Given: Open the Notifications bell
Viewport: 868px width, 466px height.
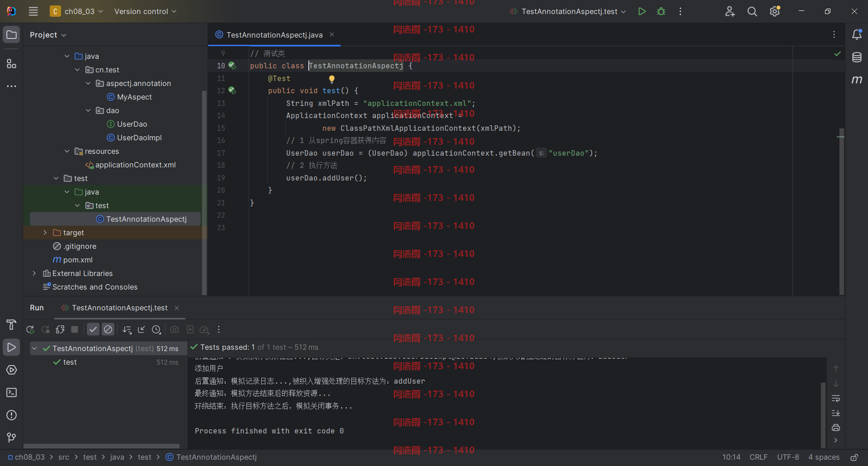Looking at the screenshot, I should pos(857,34).
